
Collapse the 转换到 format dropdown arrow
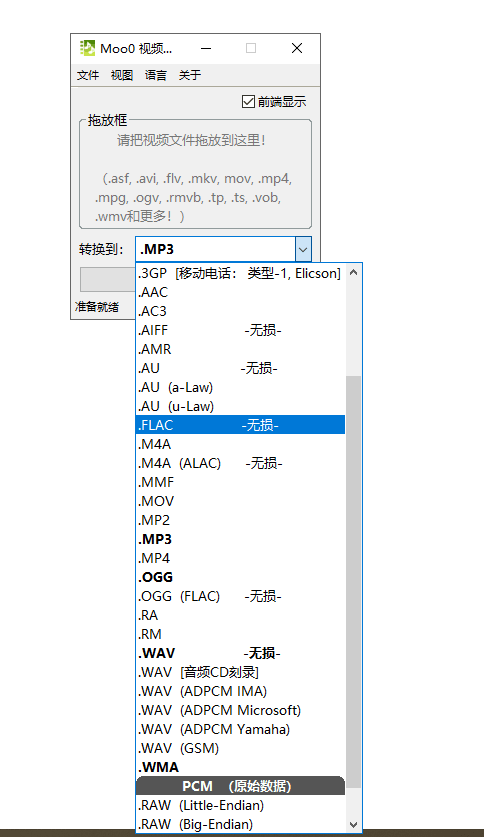[303, 249]
